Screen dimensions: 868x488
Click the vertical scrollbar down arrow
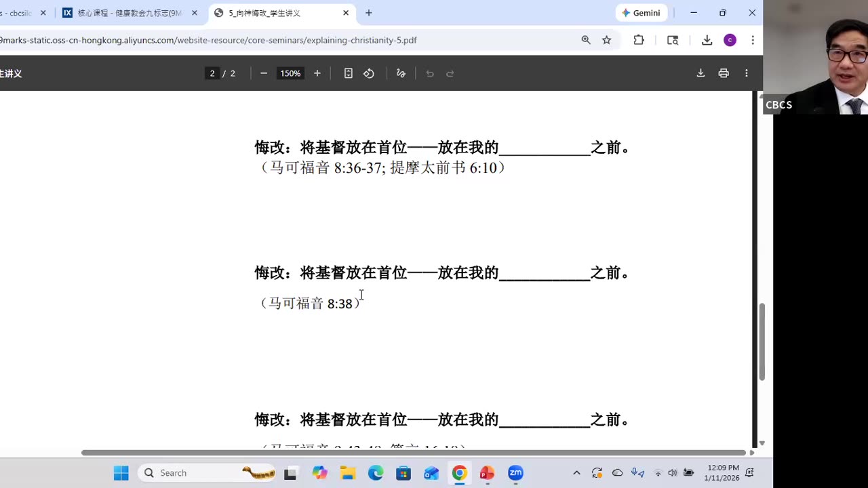[x=762, y=443]
